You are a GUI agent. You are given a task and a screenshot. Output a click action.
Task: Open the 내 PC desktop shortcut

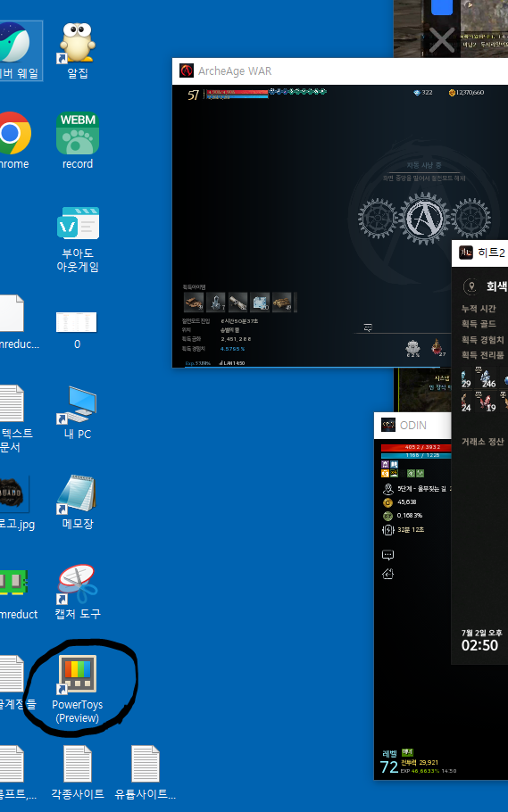pyautogui.click(x=78, y=413)
